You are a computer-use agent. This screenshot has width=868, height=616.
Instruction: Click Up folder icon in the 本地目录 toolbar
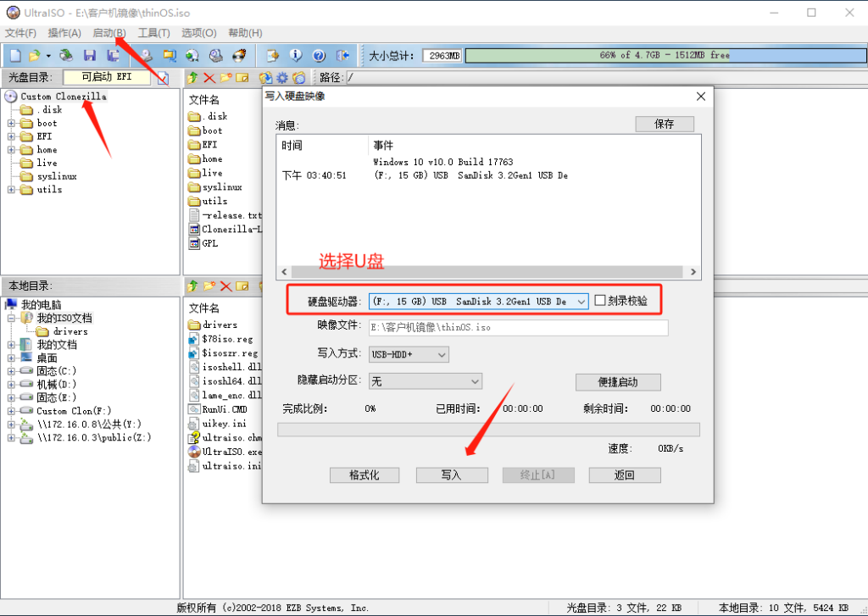coord(192,286)
